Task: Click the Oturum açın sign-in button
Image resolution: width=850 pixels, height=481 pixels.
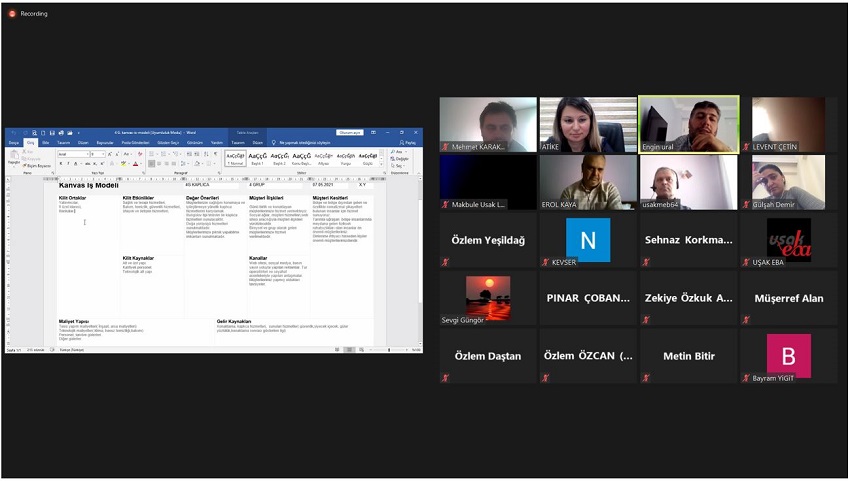Action: click(x=349, y=132)
